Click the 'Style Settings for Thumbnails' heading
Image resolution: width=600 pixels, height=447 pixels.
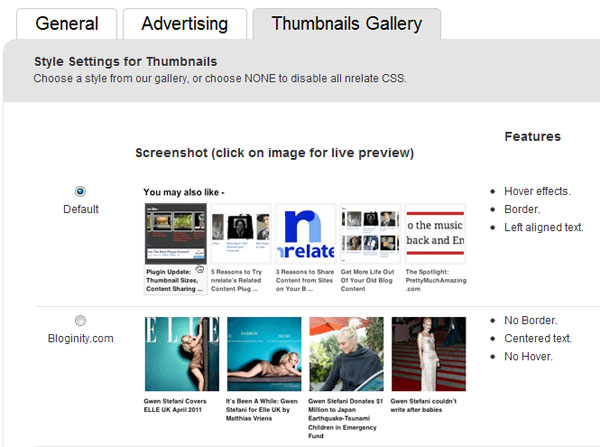tap(126, 62)
